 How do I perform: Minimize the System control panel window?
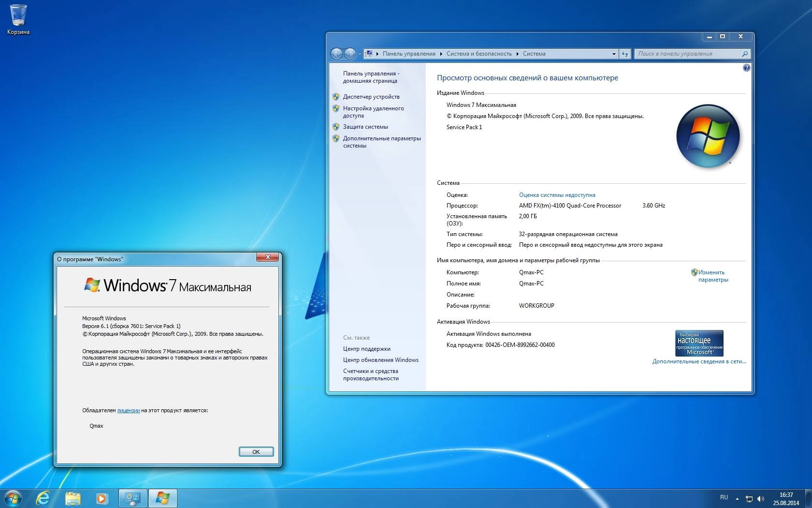point(709,37)
